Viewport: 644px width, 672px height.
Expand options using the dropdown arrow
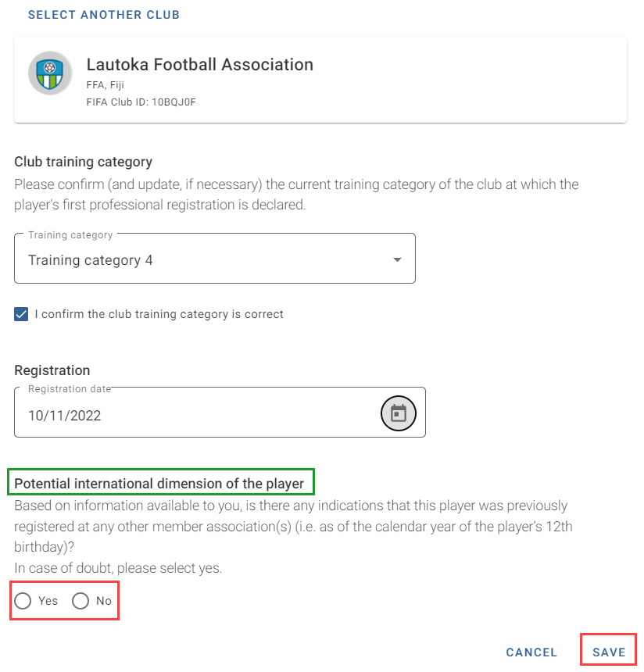pos(398,259)
